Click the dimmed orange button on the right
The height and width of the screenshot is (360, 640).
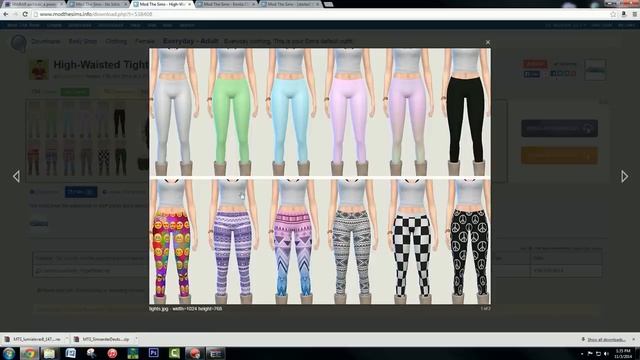click(x=559, y=156)
